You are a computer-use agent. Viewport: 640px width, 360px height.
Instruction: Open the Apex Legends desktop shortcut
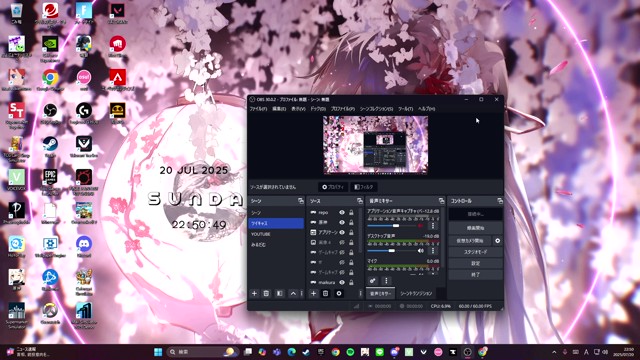tap(118, 79)
